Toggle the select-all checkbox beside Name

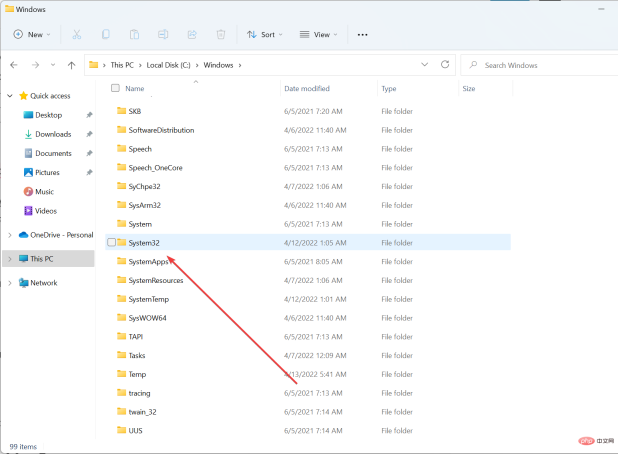(x=114, y=89)
